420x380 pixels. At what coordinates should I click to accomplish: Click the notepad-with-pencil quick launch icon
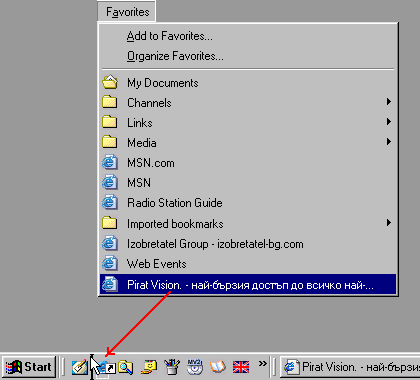(x=79, y=367)
